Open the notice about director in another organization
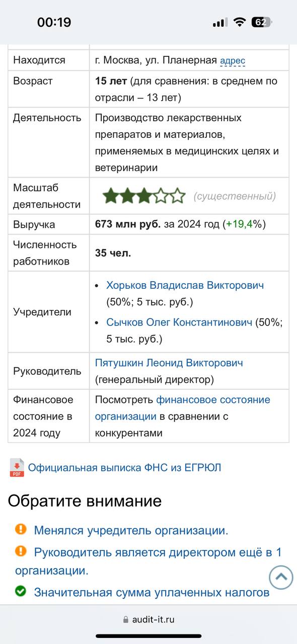297x644 pixels. coord(148,561)
